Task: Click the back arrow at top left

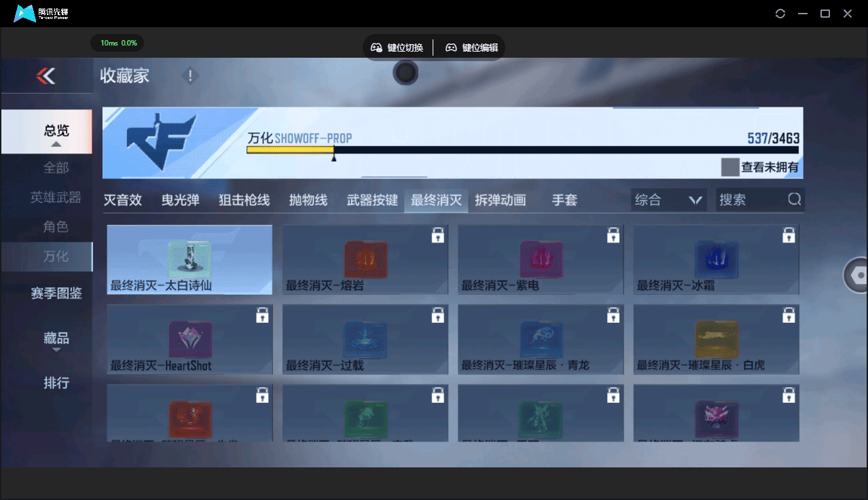Action: coord(45,75)
